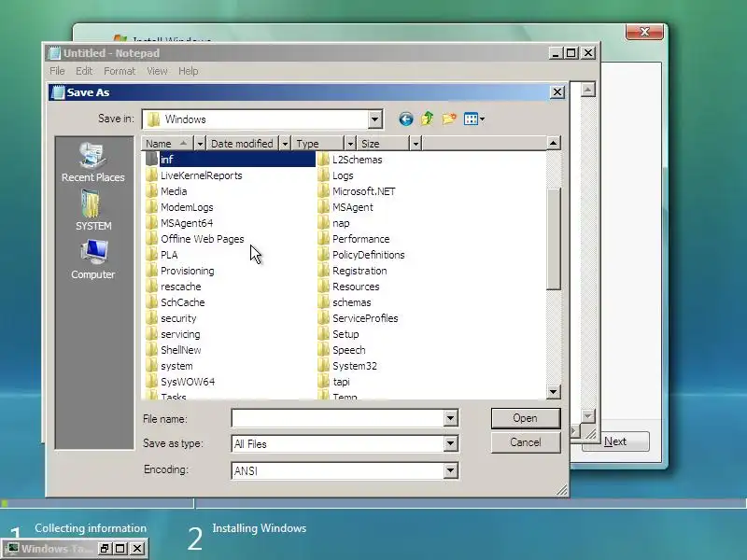Open Notepad's File menu

click(x=57, y=71)
